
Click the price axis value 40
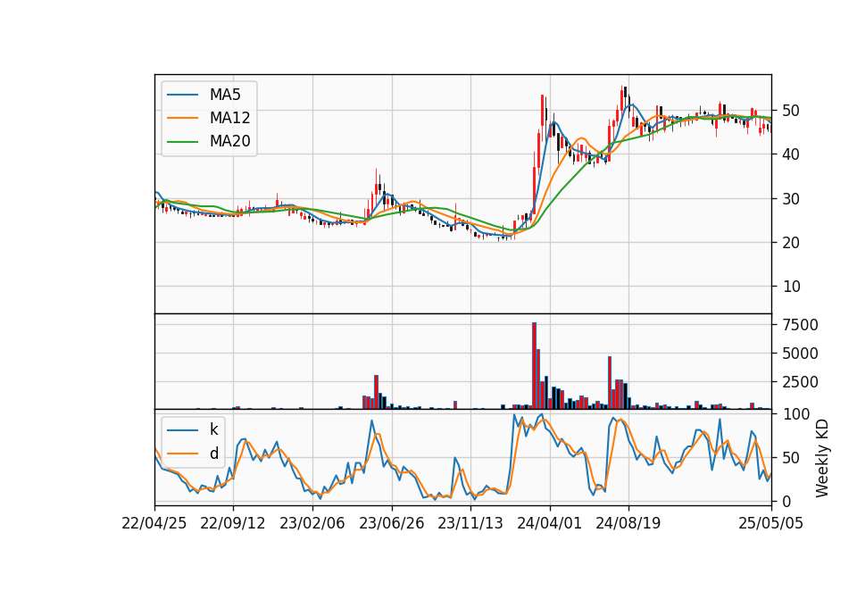pyautogui.click(x=791, y=154)
